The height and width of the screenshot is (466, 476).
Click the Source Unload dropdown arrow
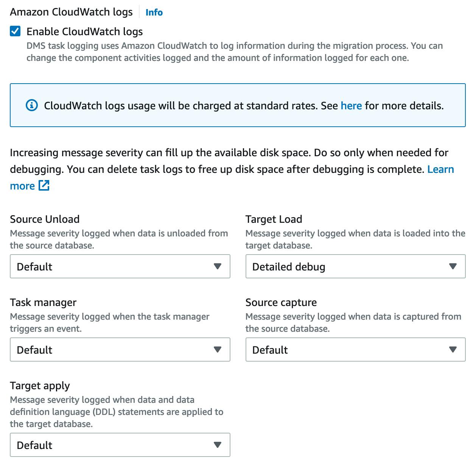click(218, 267)
